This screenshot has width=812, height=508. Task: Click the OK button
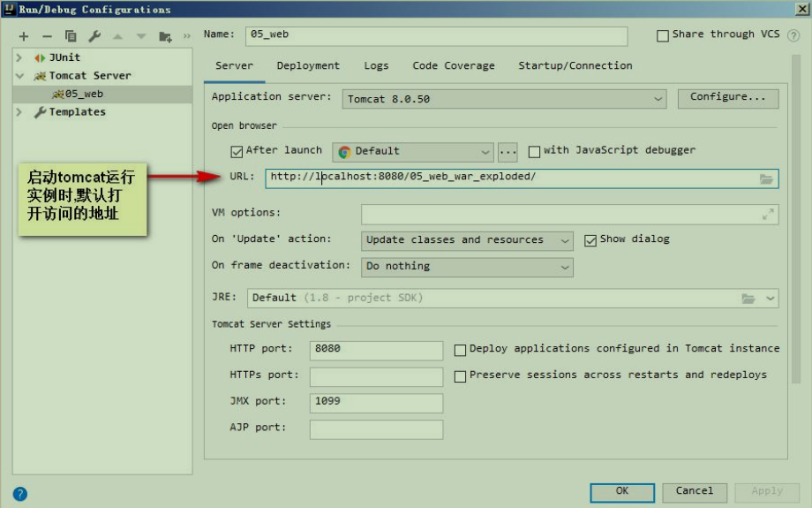click(622, 492)
